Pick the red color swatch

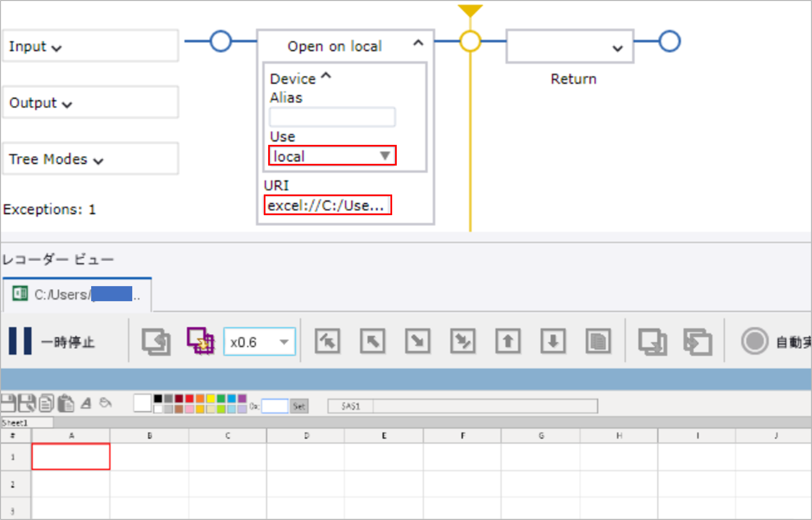pyautogui.click(x=189, y=398)
